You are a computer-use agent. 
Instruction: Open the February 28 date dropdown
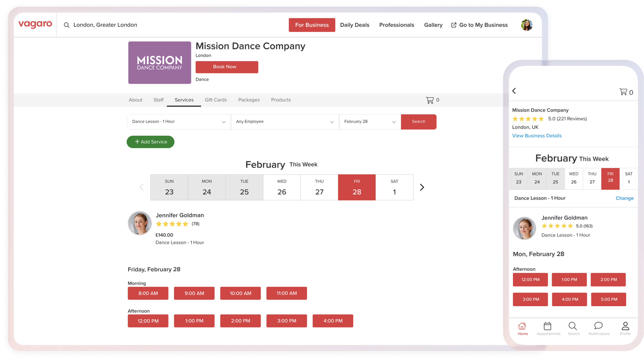[370, 122]
